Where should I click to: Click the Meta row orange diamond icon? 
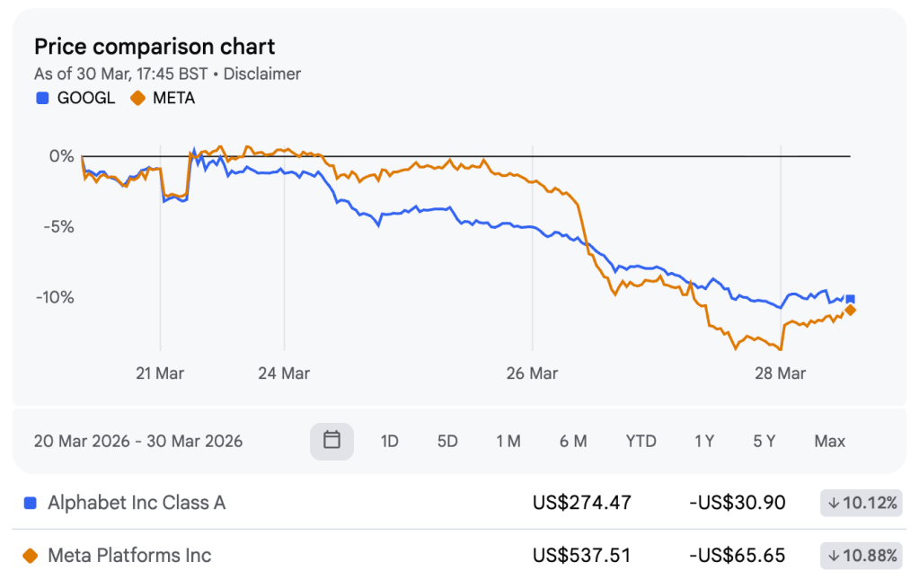pyautogui.click(x=31, y=556)
